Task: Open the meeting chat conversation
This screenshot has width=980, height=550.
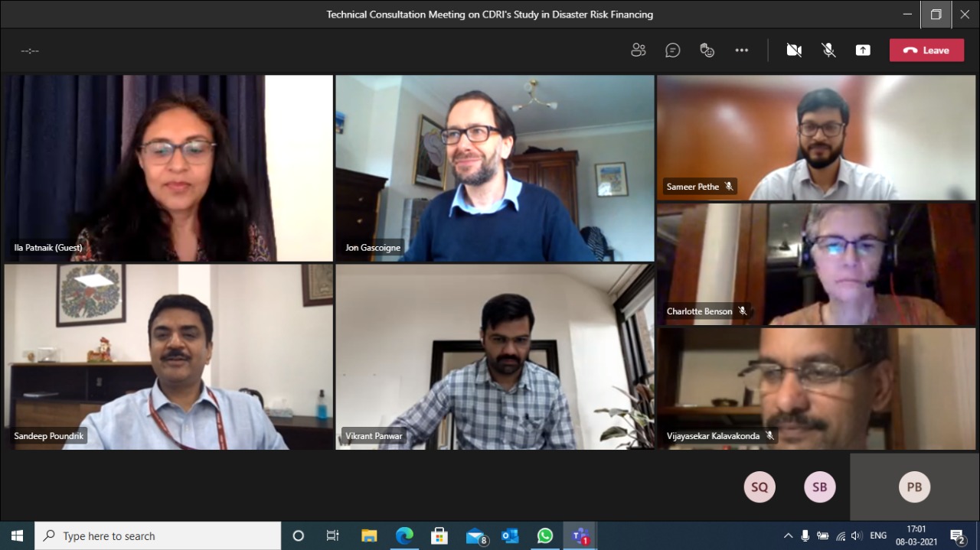Action: pos(673,50)
